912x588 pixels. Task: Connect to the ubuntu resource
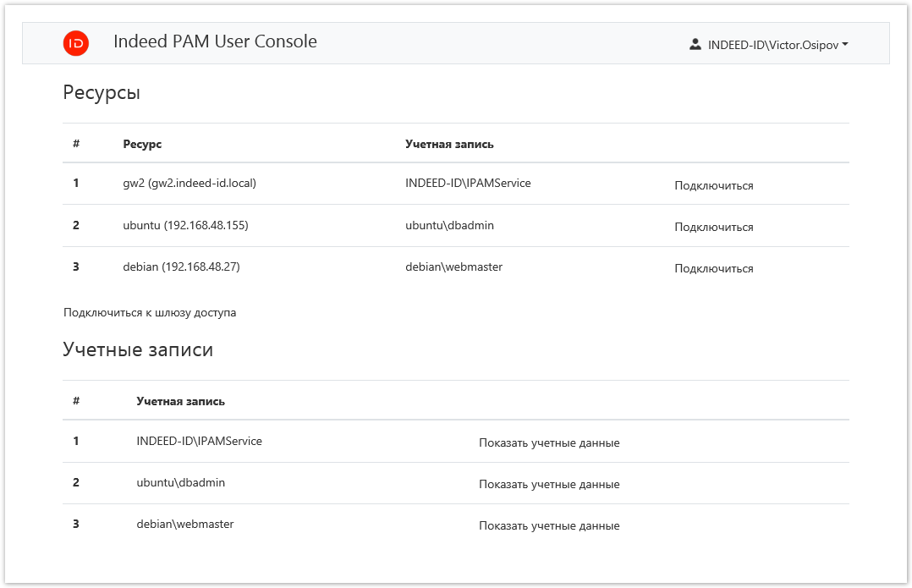pos(713,227)
